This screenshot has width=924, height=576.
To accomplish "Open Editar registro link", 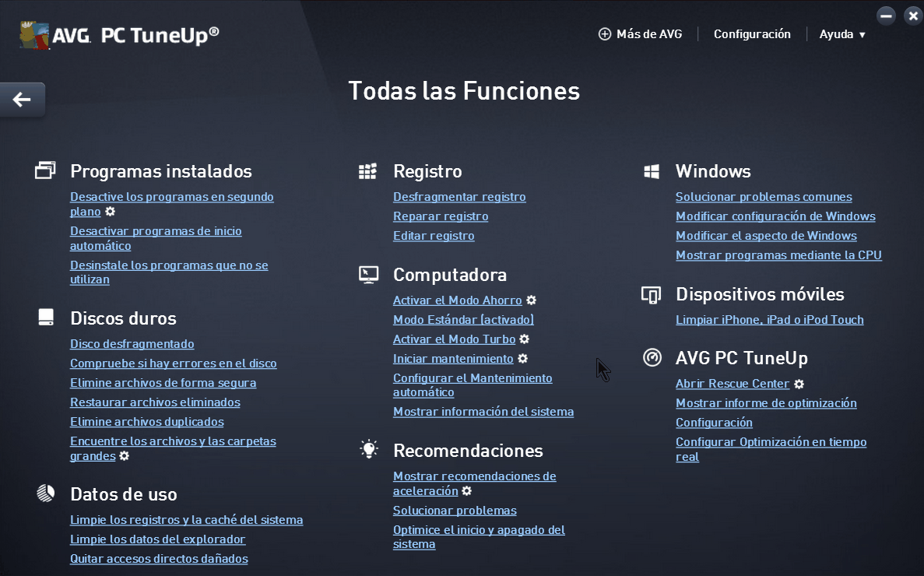I will (x=434, y=236).
